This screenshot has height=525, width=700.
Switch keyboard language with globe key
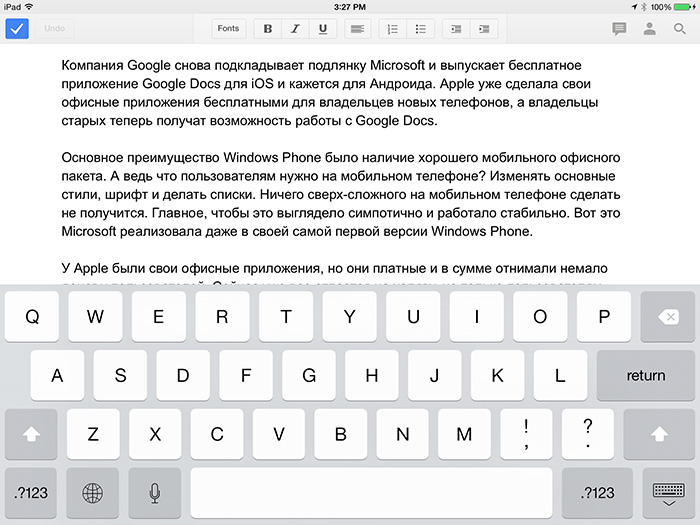point(92,493)
